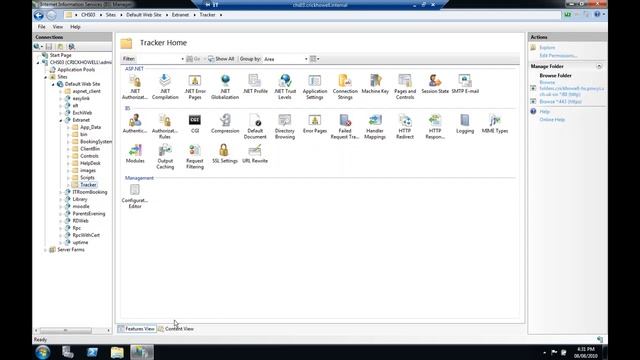Open Request Filtering feature
The width and height of the screenshot is (640, 360).
(195, 156)
